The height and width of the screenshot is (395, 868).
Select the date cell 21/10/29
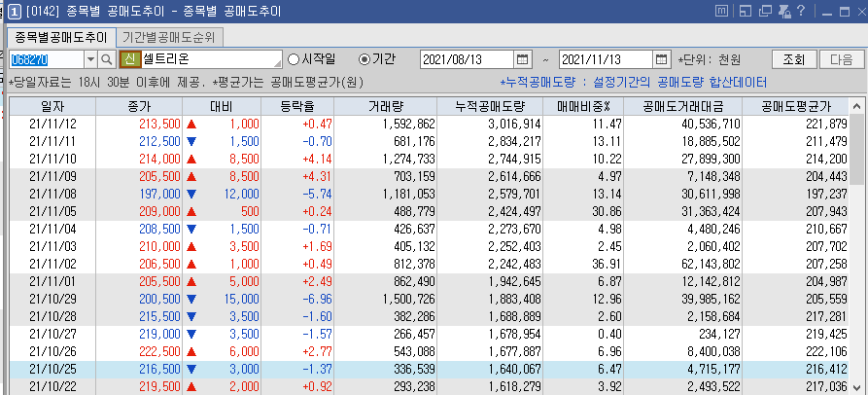[52, 299]
